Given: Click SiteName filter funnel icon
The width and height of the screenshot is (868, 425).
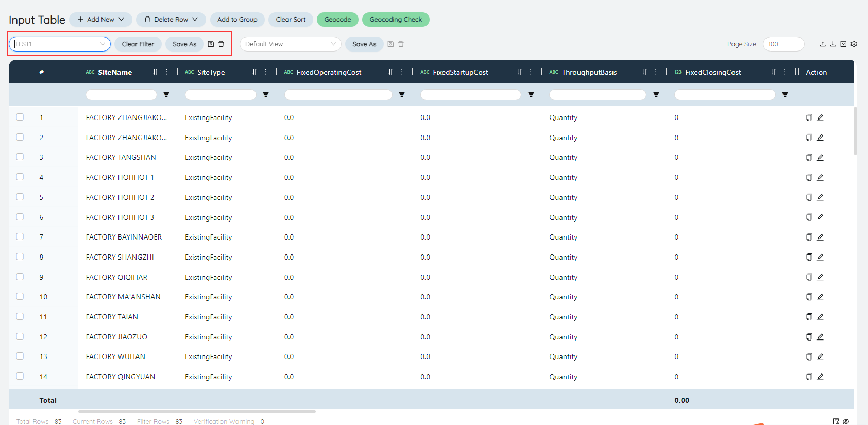Looking at the screenshot, I should coord(166,95).
